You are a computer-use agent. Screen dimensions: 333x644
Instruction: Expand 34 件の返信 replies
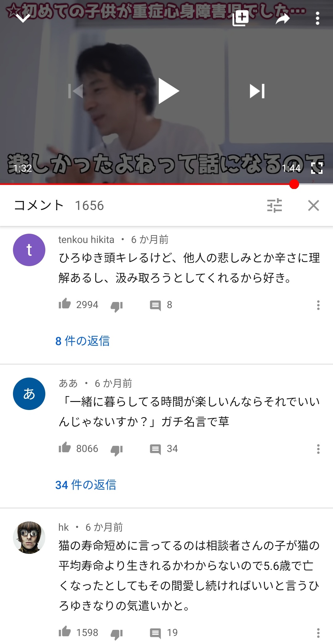pos(86,485)
